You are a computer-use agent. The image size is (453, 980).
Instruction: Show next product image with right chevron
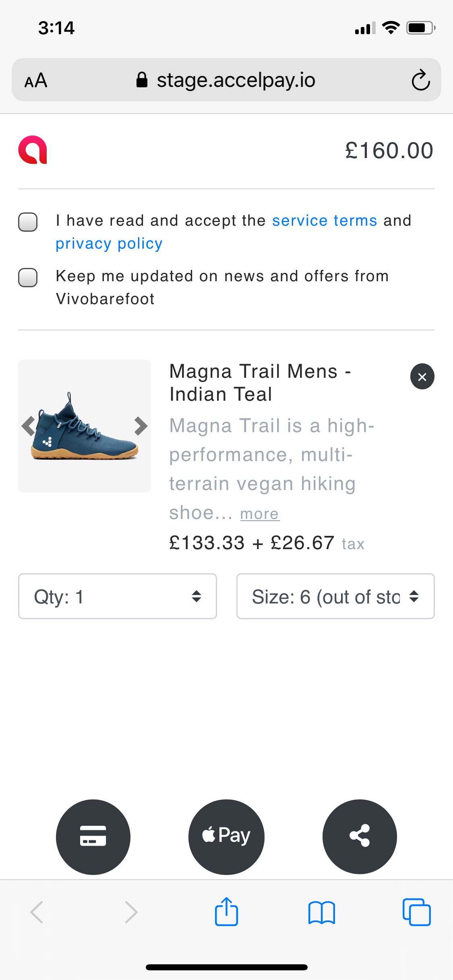(x=141, y=426)
